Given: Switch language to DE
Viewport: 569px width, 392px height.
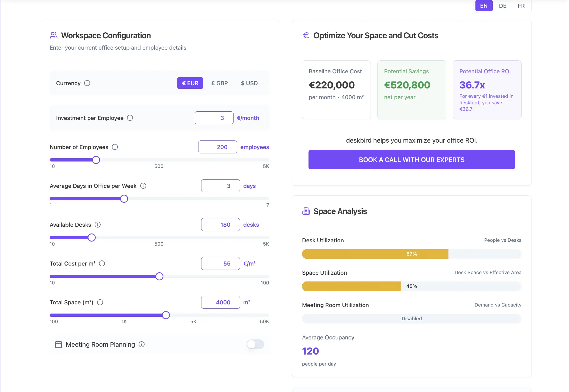Looking at the screenshot, I should 502,6.
